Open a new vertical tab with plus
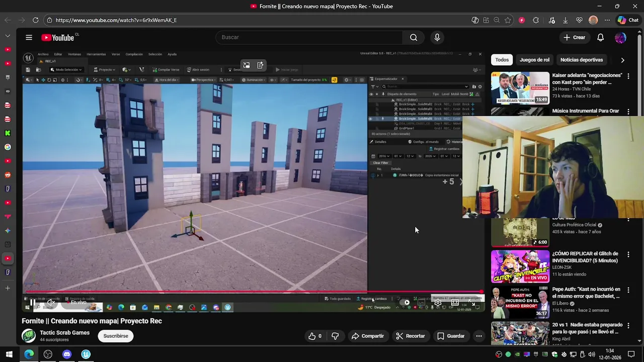 click(x=8, y=288)
